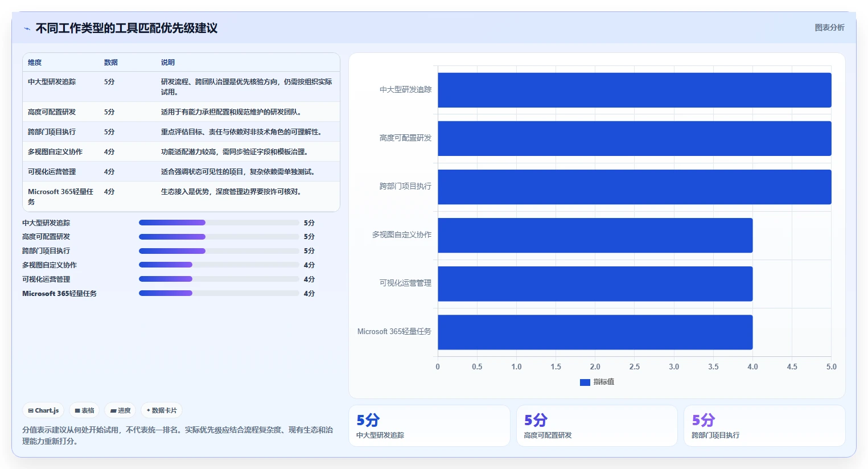Viewport: 868px width, 469px height.
Task: Click the 多视图自定义协作 chart bar
Action: coord(595,235)
